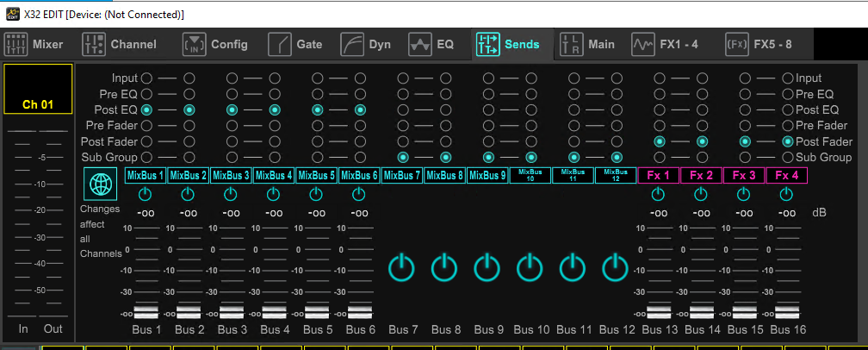Toggle the MixBus 5 send power icon

tap(315, 194)
